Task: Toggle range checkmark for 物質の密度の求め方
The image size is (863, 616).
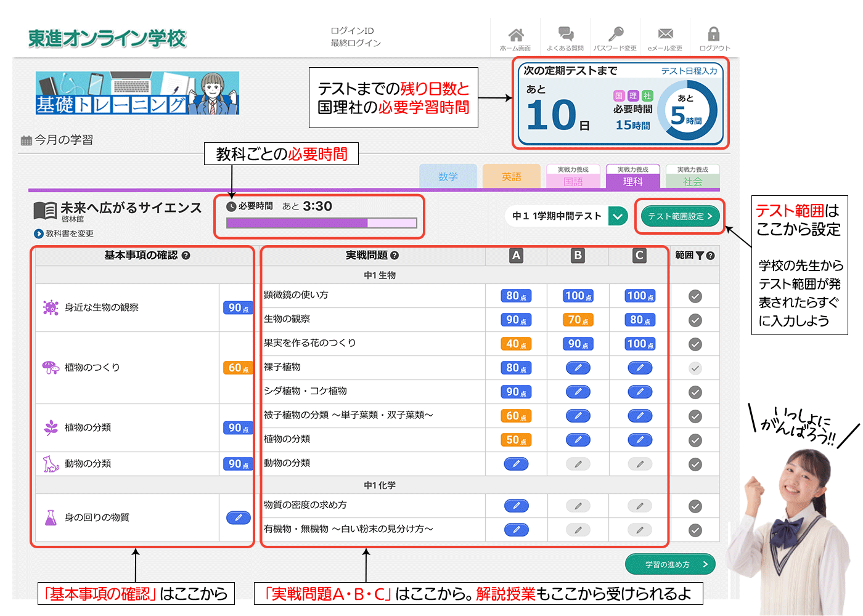Action: (x=695, y=506)
